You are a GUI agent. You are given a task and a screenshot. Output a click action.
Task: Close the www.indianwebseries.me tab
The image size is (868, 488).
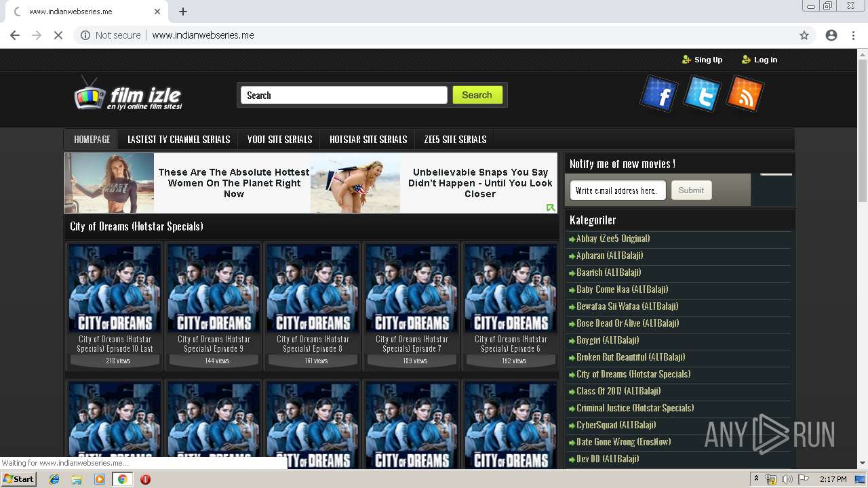pos(157,12)
